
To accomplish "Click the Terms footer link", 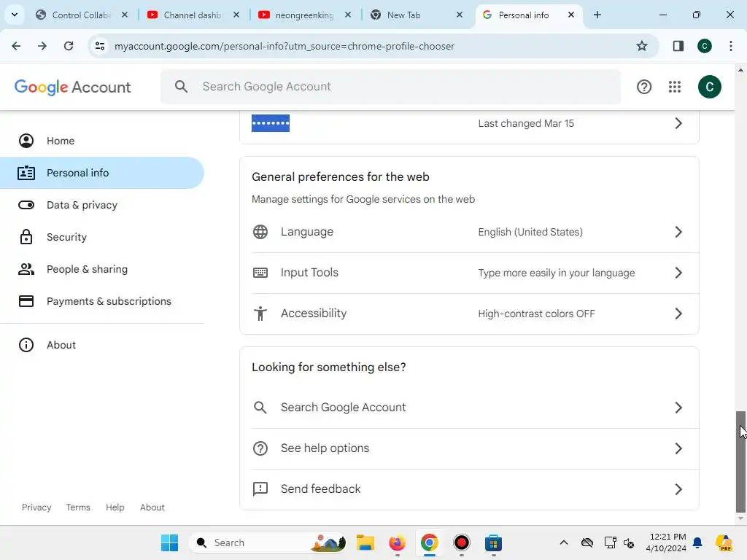I will tap(78, 507).
